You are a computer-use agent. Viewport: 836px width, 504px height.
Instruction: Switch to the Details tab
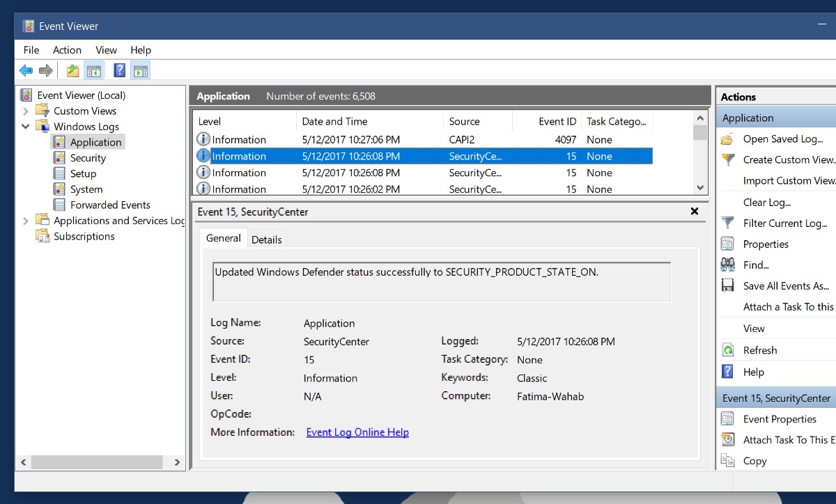point(267,239)
